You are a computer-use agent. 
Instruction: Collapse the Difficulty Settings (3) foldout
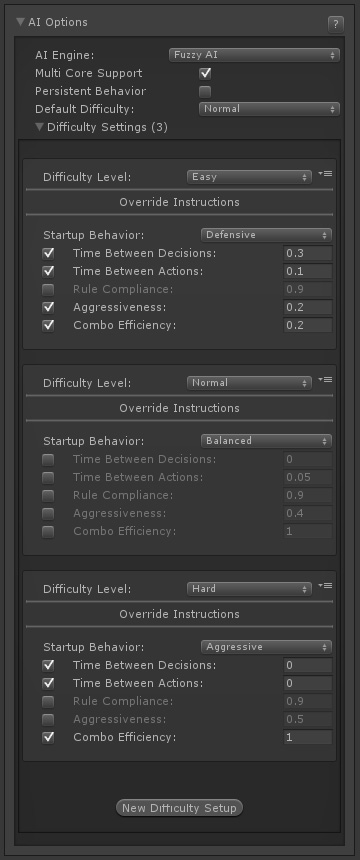pyautogui.click(x=40, y=127)
